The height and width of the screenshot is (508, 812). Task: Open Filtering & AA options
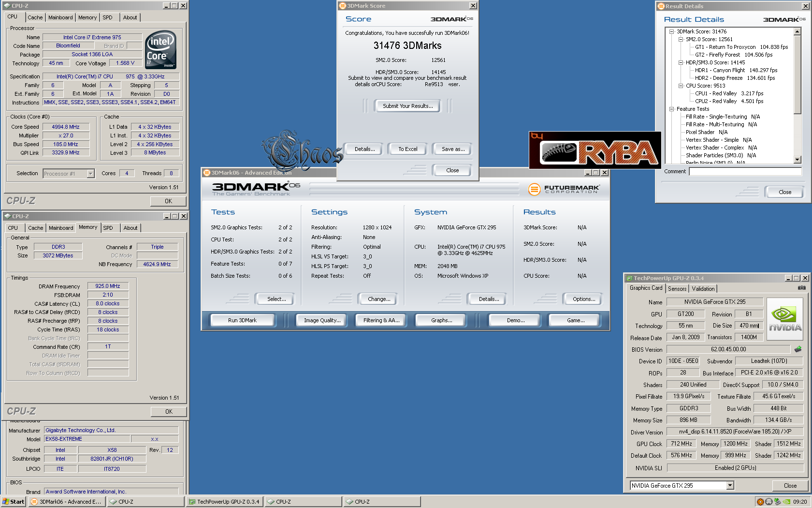[381, 320]
